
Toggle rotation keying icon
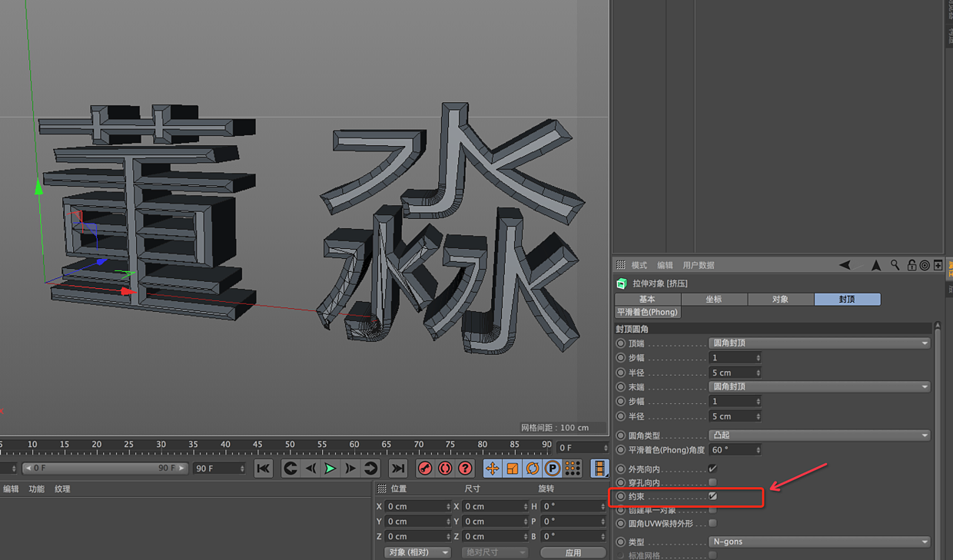(x=533, y=468)
